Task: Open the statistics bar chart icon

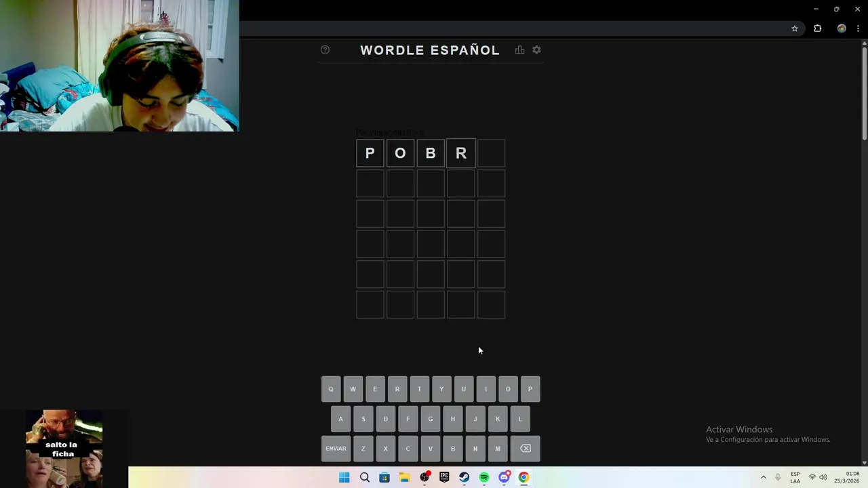Action: point(519,50)
